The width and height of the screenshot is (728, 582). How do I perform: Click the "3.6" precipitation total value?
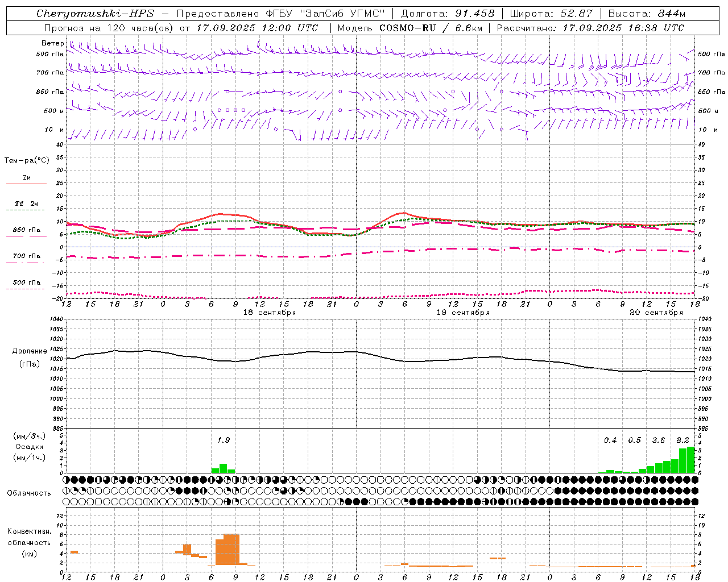click(659, 440)
